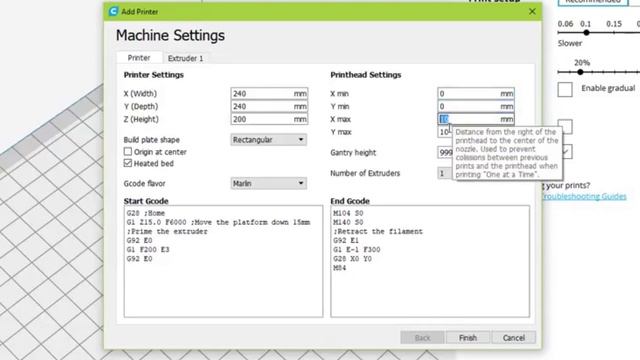Click the 'M104 S0' line in End Gcode

click(348, 213)
